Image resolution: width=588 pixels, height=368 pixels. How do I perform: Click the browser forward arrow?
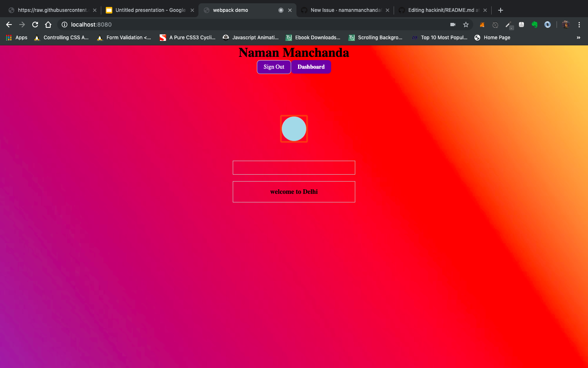point(22,25)
